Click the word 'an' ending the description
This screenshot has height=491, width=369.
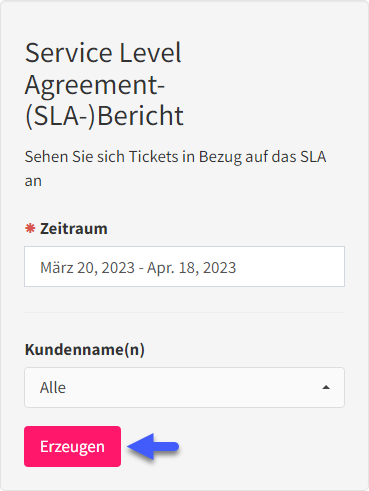pos(33,182)
